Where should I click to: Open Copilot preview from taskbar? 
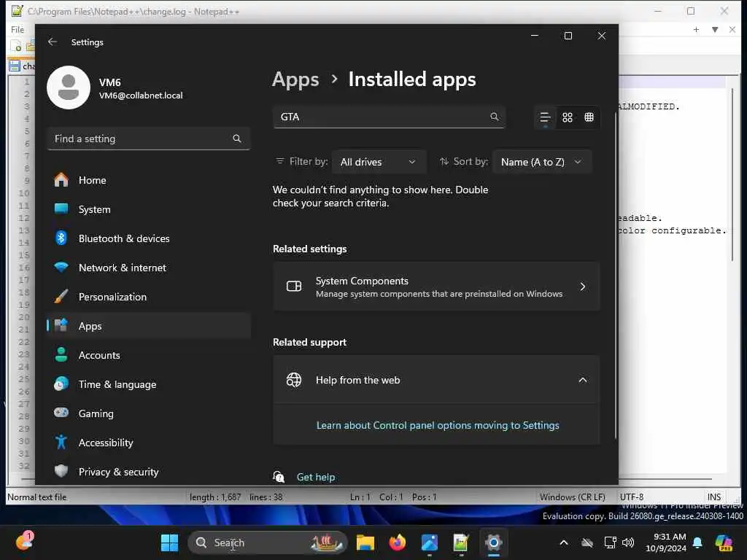[x=723, y=542]
